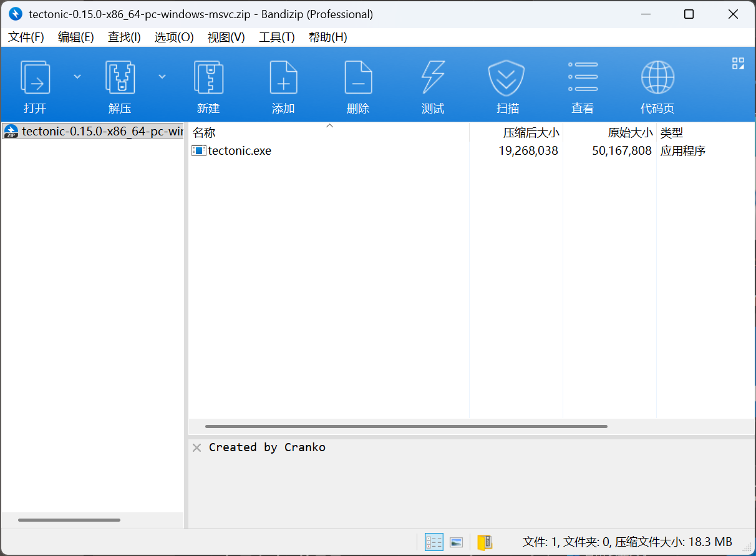Viewport: 756px width, 556px height.
Task: Sort by Original size (原始大小) column
Action: (609, 132)
